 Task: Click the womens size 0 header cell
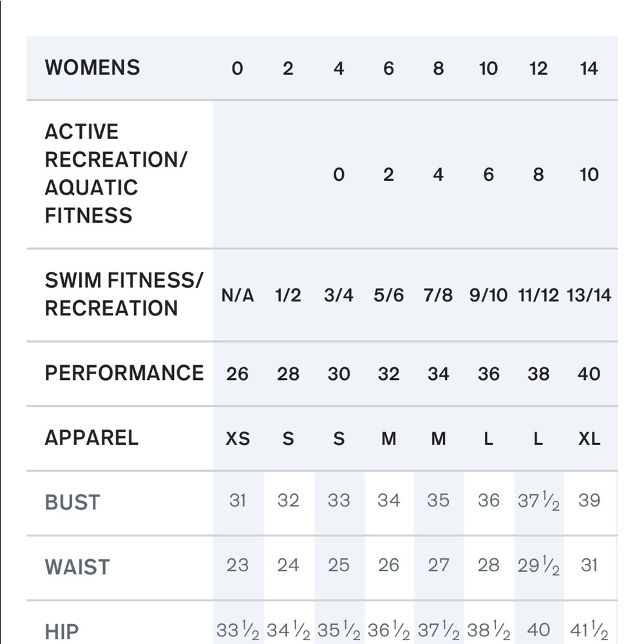[237, 68]
